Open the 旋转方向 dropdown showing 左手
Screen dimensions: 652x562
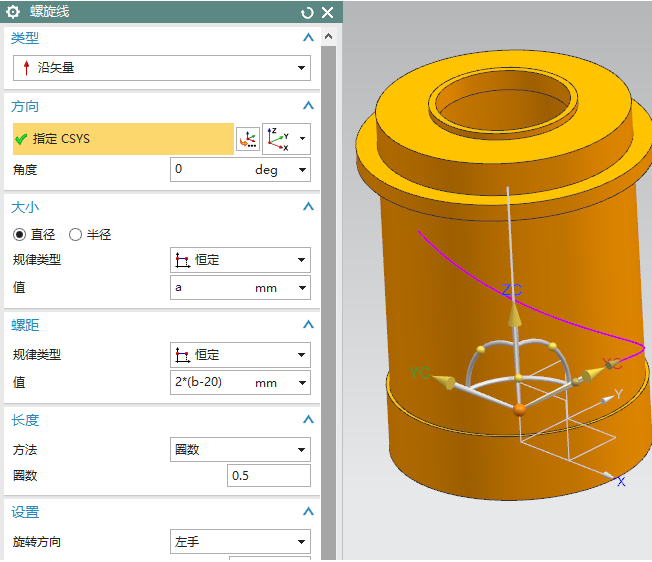pos(240,542)
